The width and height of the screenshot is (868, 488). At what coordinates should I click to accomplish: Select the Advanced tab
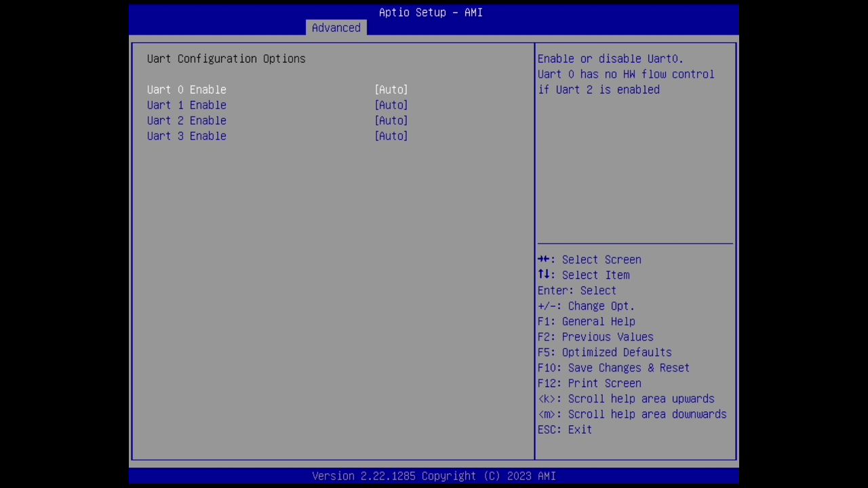[x=336, y=28]
